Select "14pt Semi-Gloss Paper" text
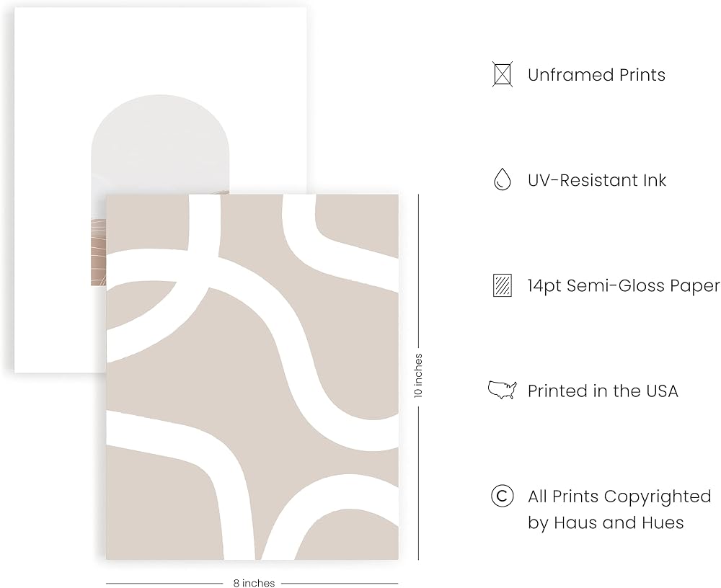This screenshot has width=721, height=588. (624, 286)
